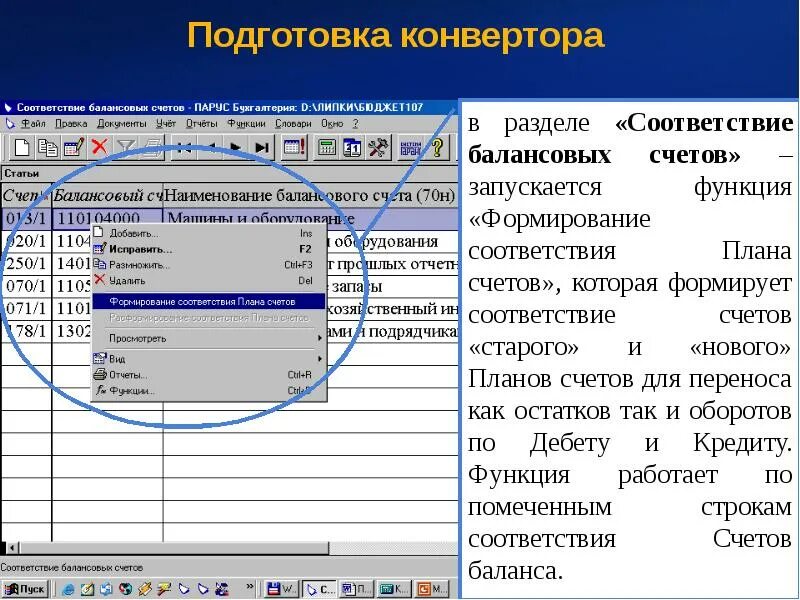Go to next record arrow
800x600 pixels.
236,148
